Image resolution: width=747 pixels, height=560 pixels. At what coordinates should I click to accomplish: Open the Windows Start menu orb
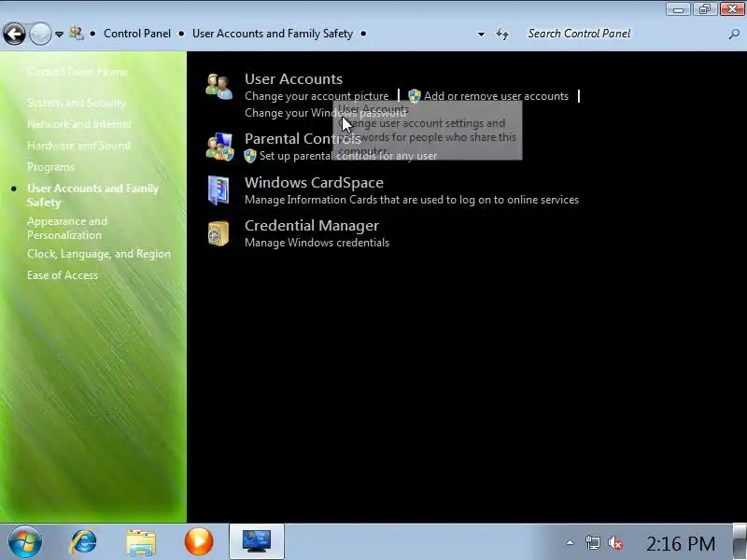point(24,542)
